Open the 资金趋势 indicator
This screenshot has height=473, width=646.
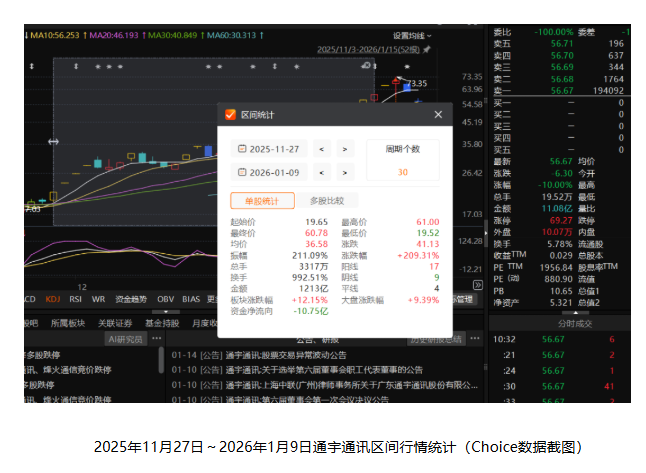[129, 299]
